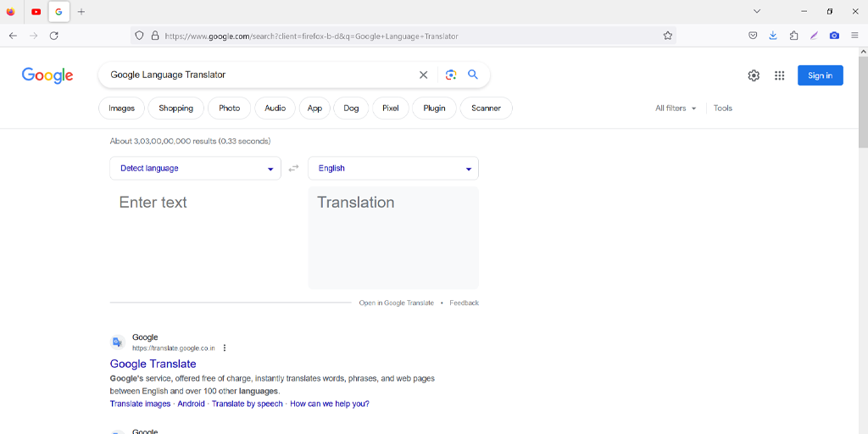This screenshot has height=434, width=868.
Task: Open a new browser tab
Action: click(81, 12)
